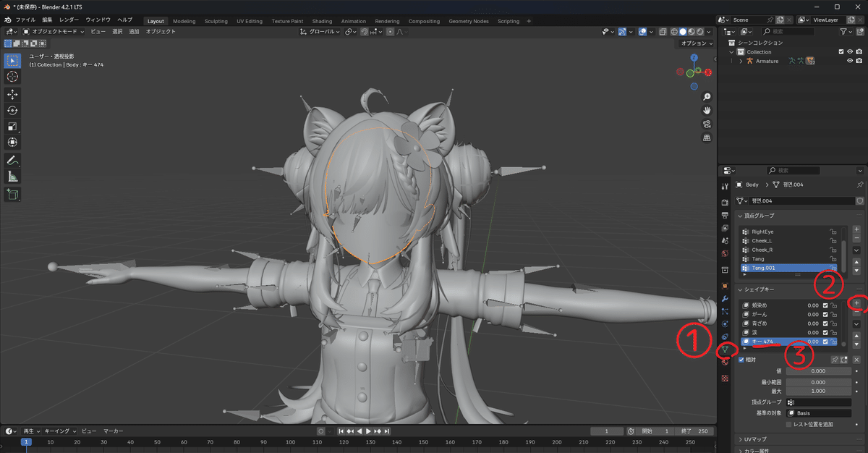Open the グローバル orientation dropdown
The width and height of the screenshot is (868, 453).
pos(320,32)
